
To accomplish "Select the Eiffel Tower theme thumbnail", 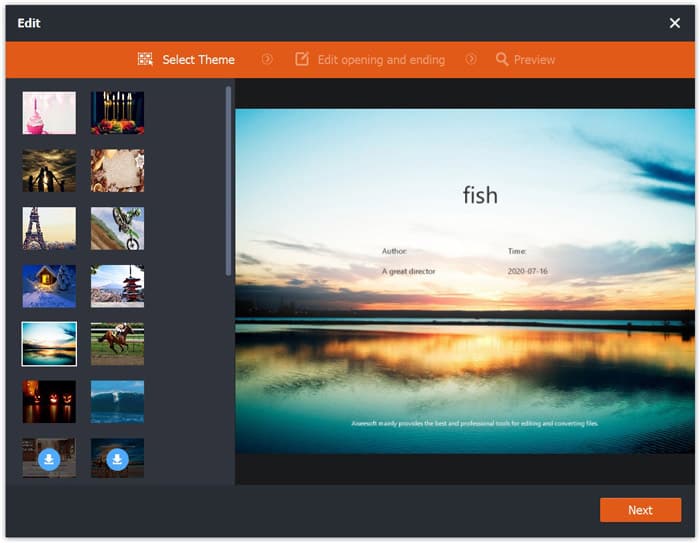I will [49, 228].
